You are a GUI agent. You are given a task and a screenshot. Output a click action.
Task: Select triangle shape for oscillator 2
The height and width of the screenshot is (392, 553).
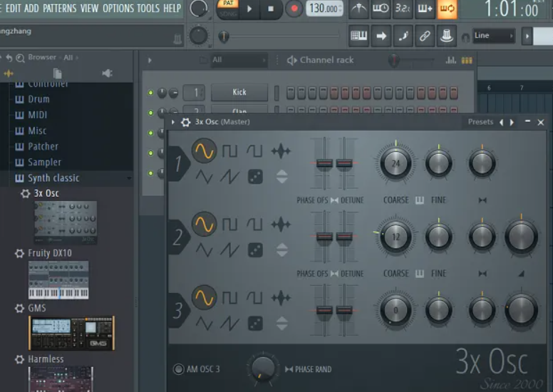pyautogui.click(x=204, y=249)
